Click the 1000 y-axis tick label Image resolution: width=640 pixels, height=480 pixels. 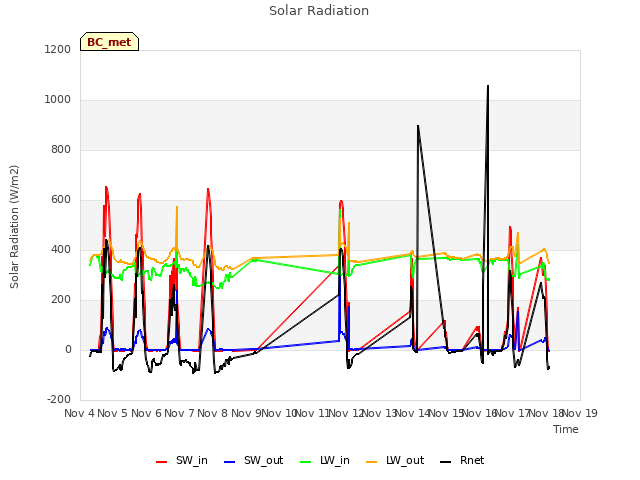pyautogui.click(x=58, y=100)
